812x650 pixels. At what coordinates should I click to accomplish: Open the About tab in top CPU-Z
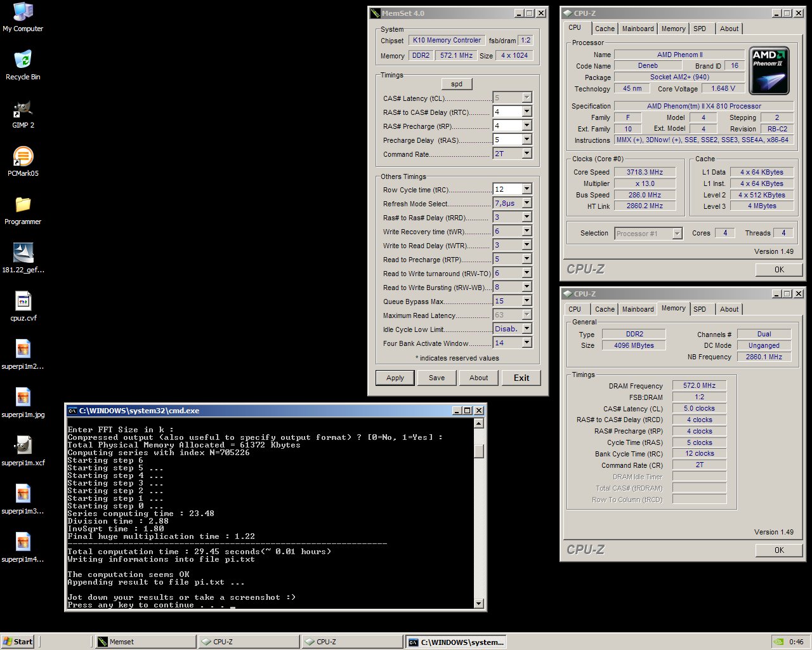[729, 29]
